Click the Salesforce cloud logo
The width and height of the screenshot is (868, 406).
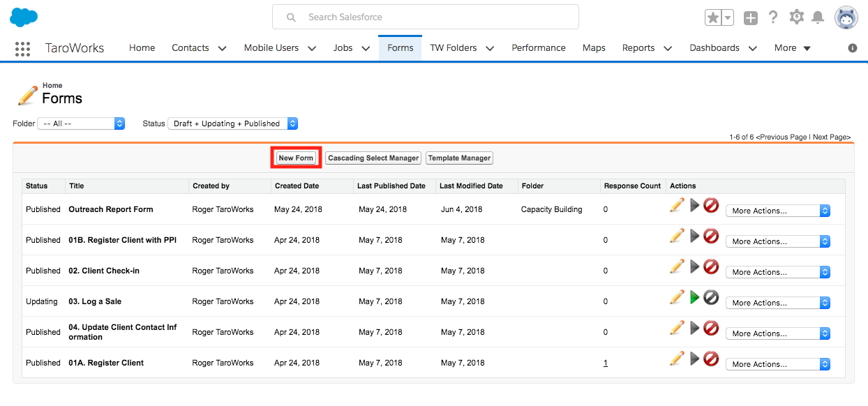click(24, 17)
